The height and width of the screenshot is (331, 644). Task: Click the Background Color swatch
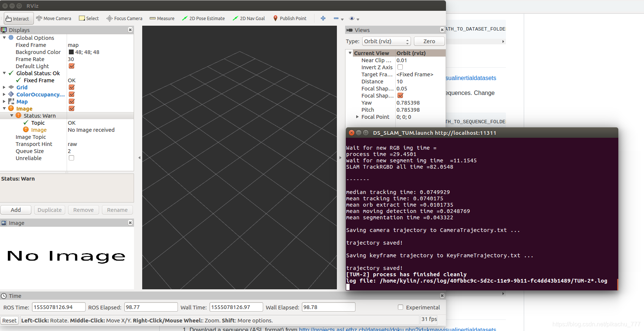(x=71, y=52)
